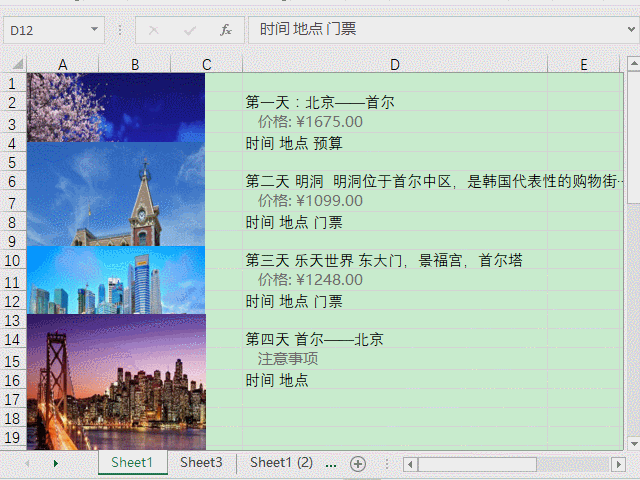Image resolution: width=640 pixels, height=480 pixels.
Task: Select column A header
Action: coord(62,64)
